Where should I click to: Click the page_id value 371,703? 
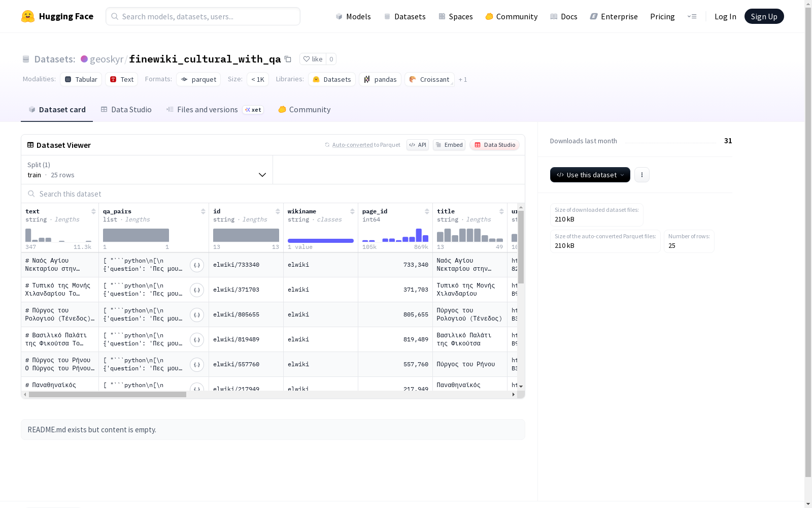coord(416,290)
